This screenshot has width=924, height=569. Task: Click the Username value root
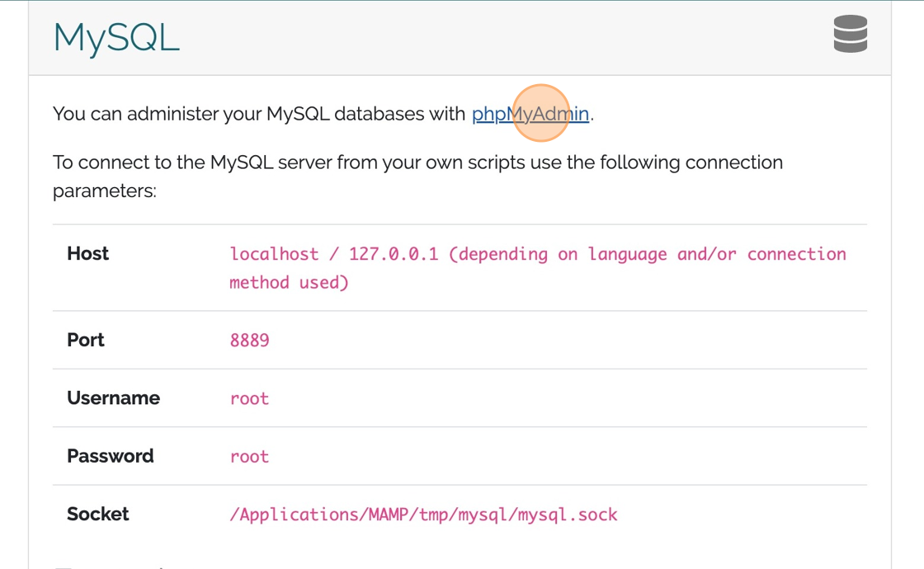pos(249,398)
